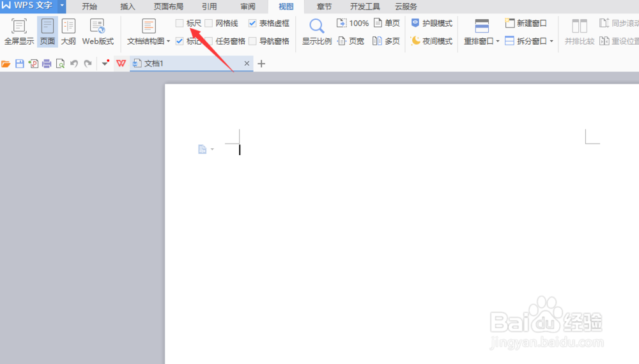Add a new document tab with plus
This screenshot has width=639, height=364.
pyautogui.click(x=261, y=63)
